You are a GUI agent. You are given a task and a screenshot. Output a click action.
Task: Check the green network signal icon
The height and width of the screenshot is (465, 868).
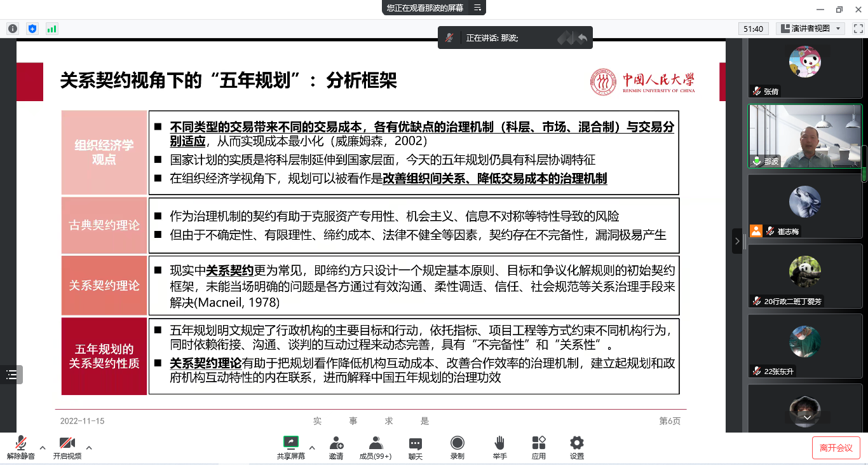(51, 29)
